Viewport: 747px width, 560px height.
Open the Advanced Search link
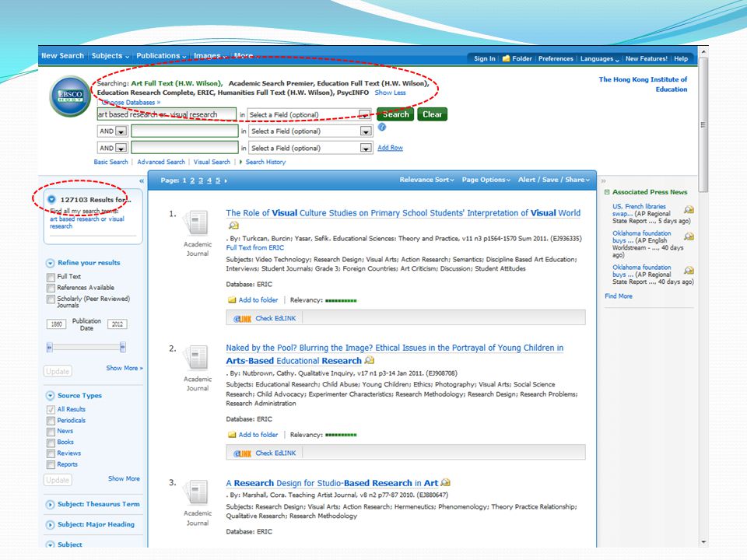tap(161, 162)
